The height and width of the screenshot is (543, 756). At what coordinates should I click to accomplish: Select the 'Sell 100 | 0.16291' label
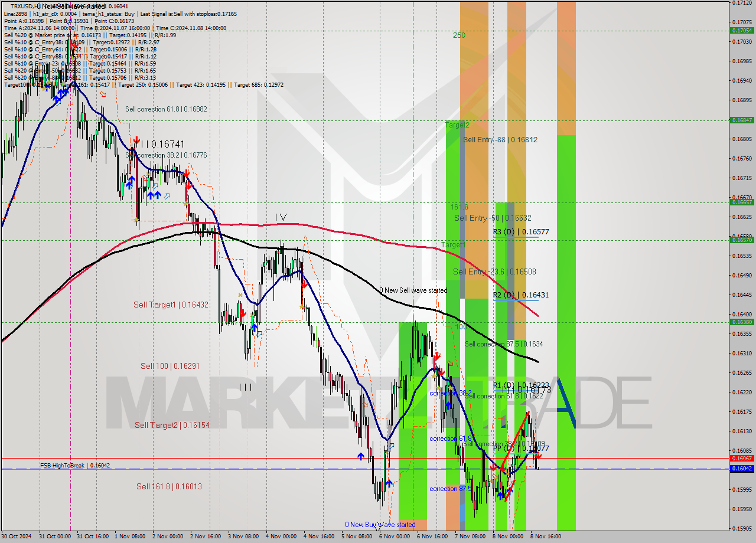pyautogui.click(x=170, y=366)
